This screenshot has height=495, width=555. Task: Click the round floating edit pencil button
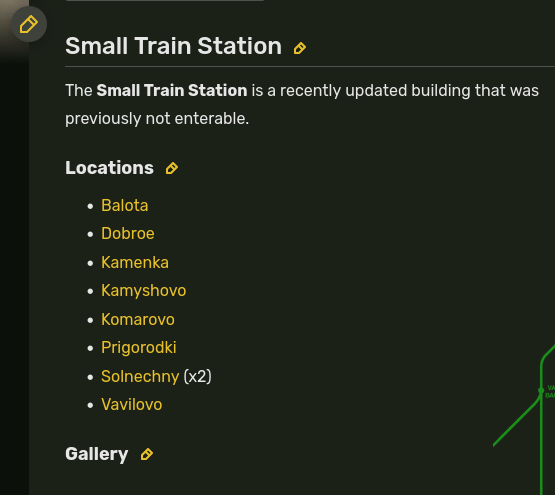click(x=29, y=24)
